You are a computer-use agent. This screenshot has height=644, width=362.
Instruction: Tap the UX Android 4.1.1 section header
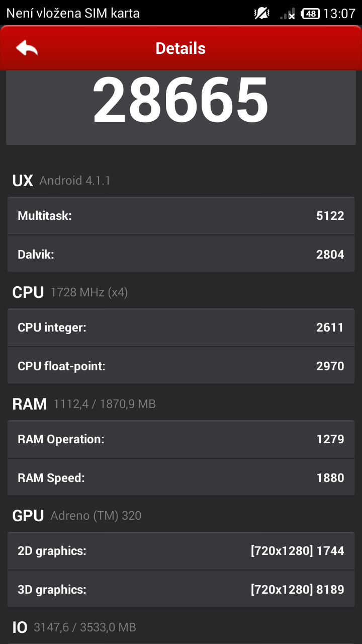click(x=61, y=181)
